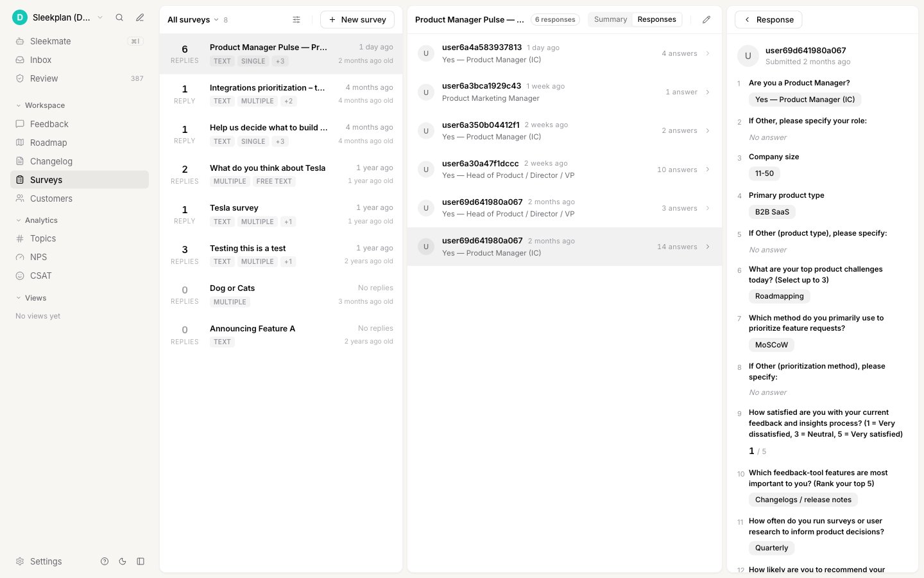Switch to the Responses tab
Image resolution: width=924 pixels, height=578 pixels.
[656, 19]
